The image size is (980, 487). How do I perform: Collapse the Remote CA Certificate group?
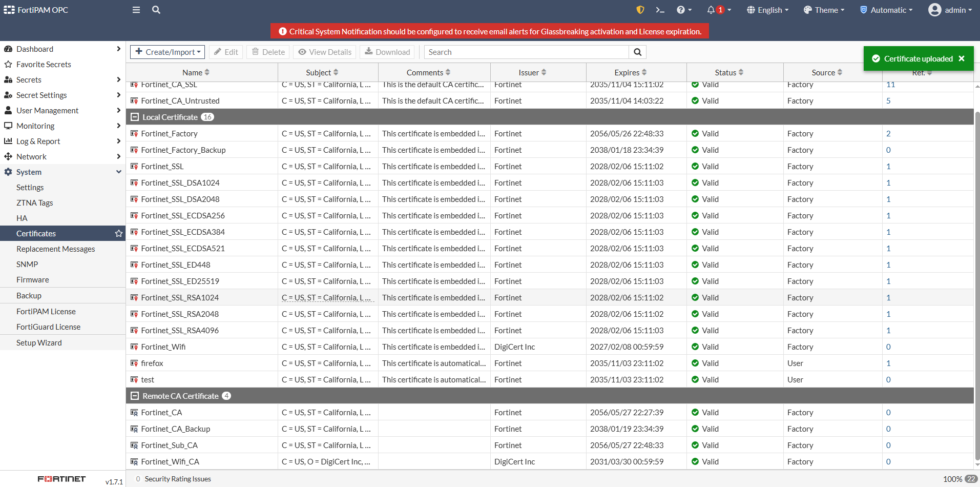(135, 396)
